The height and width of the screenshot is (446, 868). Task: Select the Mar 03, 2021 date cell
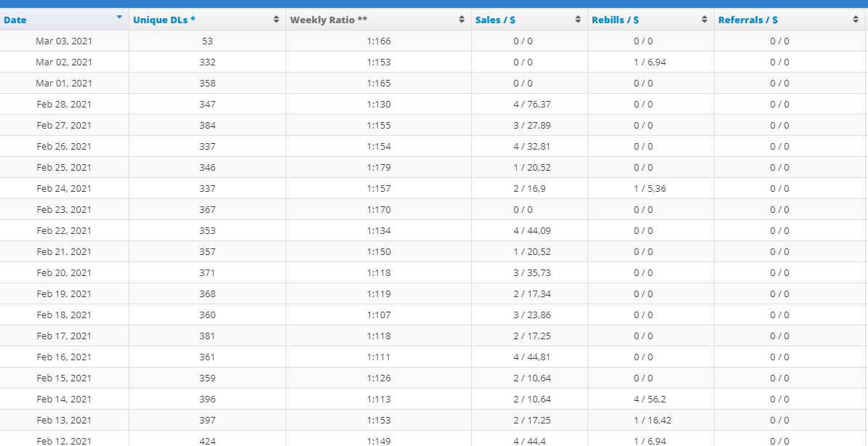[x=64, y=41]
